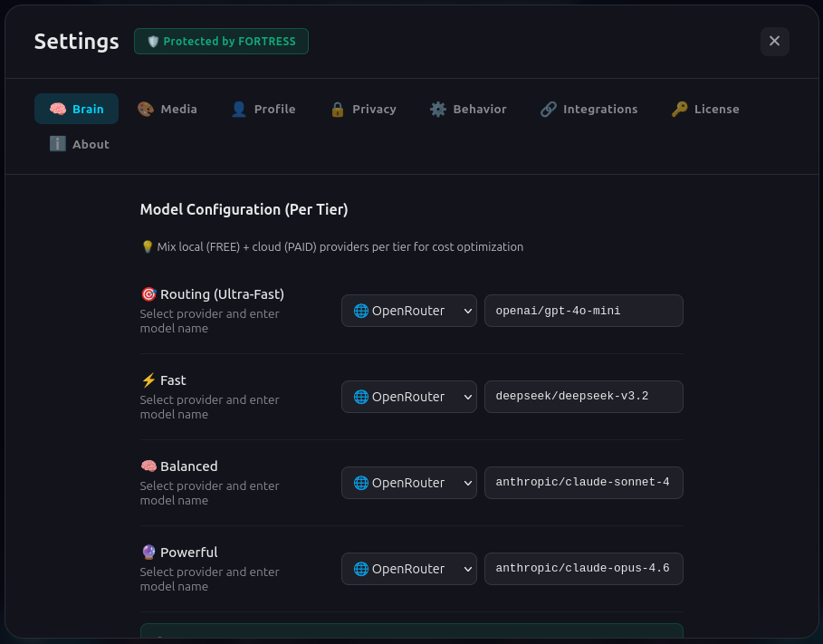Screen dimensions: 823x644
Task: Edit the openai/gpt-4o-mini model field
Action: coord(584,311)
